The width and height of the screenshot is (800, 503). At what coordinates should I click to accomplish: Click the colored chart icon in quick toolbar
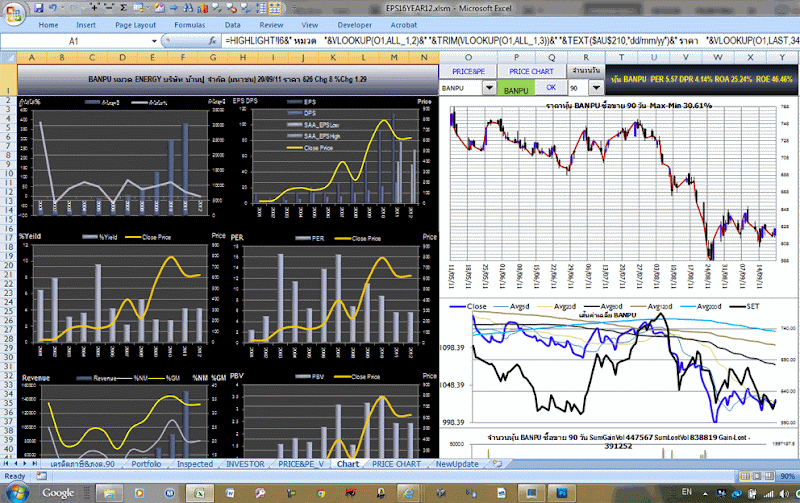pyautogui.click(x=203, y=8)
